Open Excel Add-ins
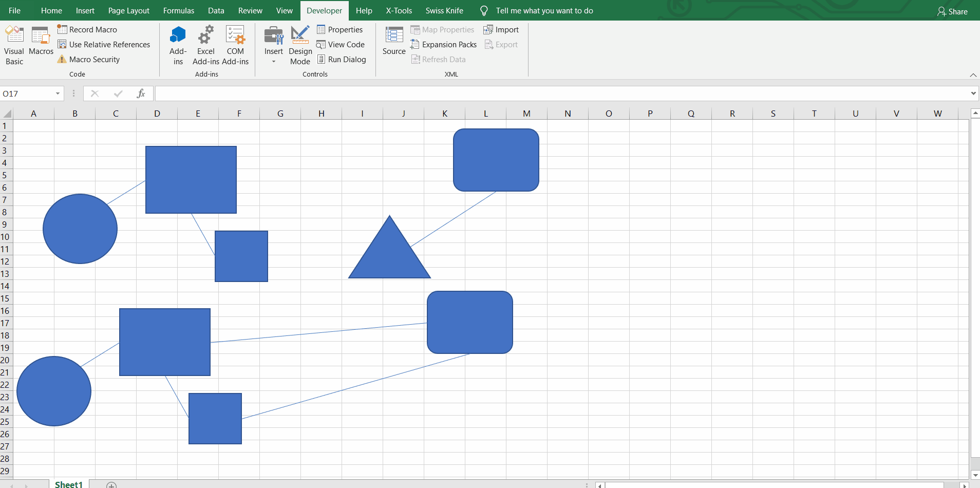This screenshot has width=980, height=488. (206, 45)
